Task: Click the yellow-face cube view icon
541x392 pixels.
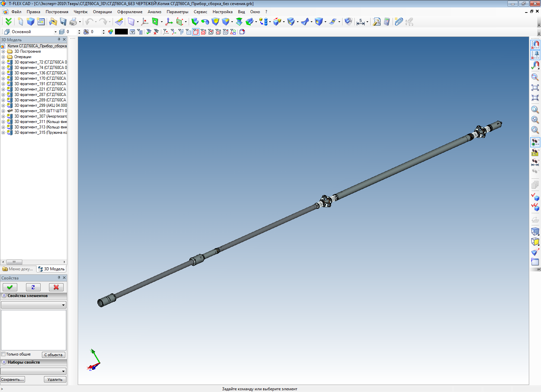Action: (535, 242)
